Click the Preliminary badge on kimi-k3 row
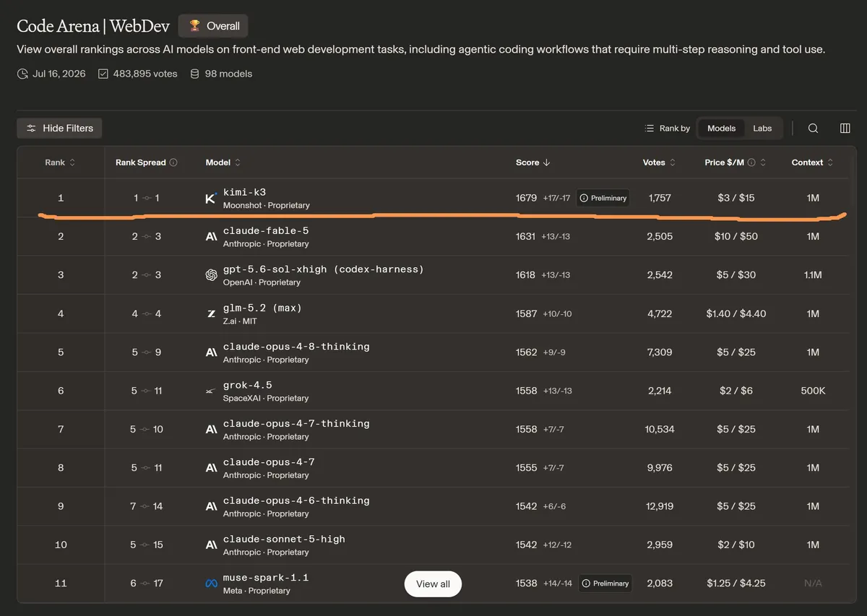Image resolution: width=867 pixels, height=616 pixels. pos(603,198)
